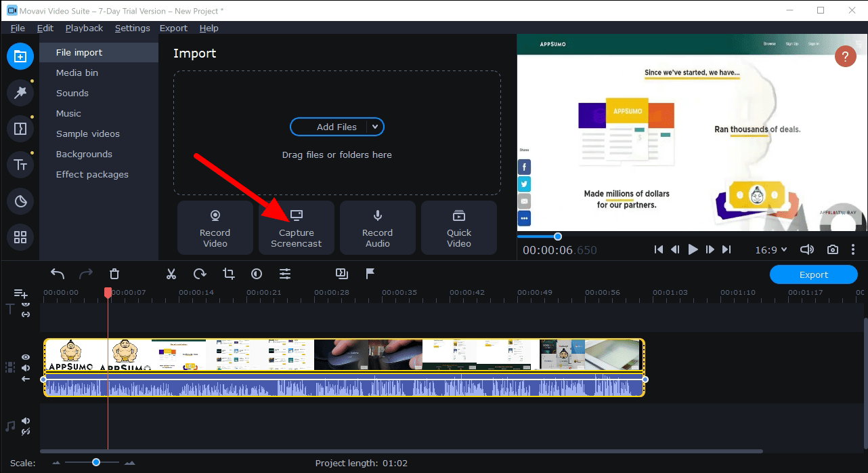Open the Filters tab in left sidebar
This screenshot has height=473, width=868.
click(x=20, y=93)
